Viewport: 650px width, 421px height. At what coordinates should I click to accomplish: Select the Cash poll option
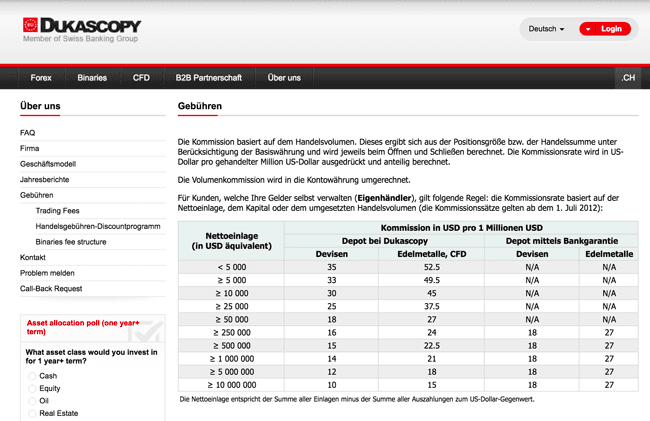click(32, 376)
